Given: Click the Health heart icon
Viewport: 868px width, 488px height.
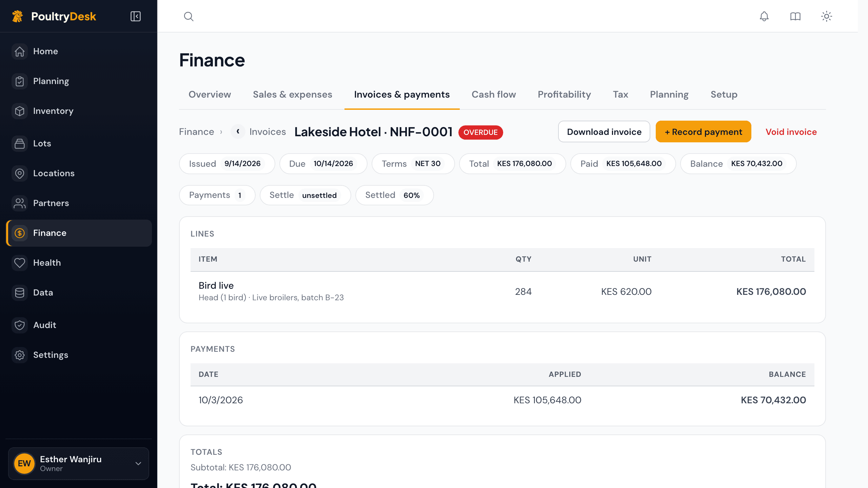Looking at the screenshot, I should (x=20, y=263).
